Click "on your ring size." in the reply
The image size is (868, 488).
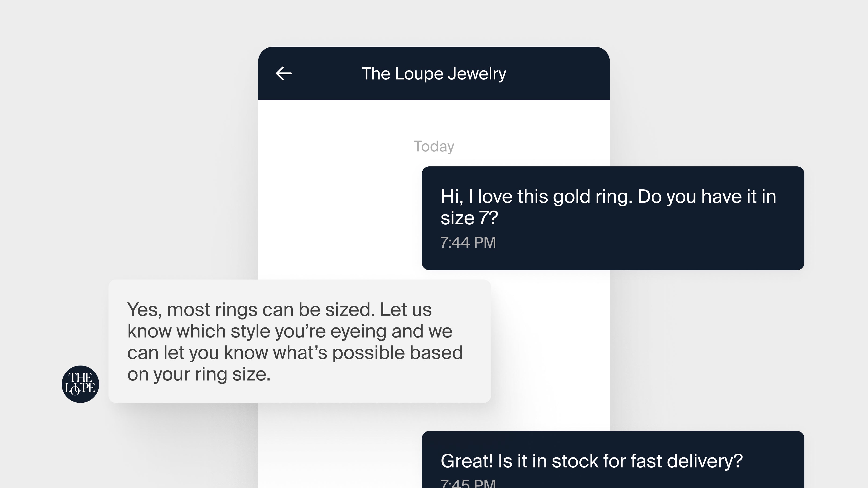pos(199,374)
